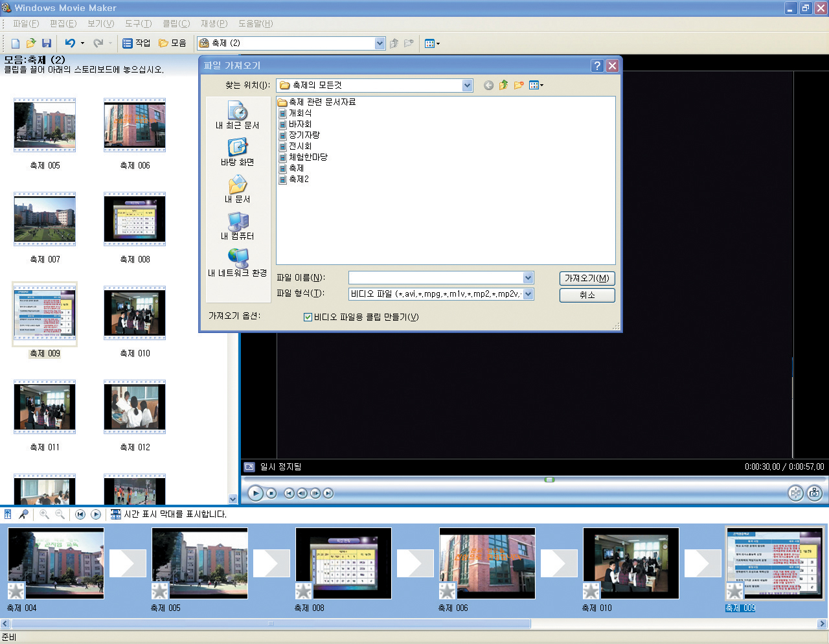Split the clip at current frame
Viewport: 829px width, 644px height.
tap(795, 493)
